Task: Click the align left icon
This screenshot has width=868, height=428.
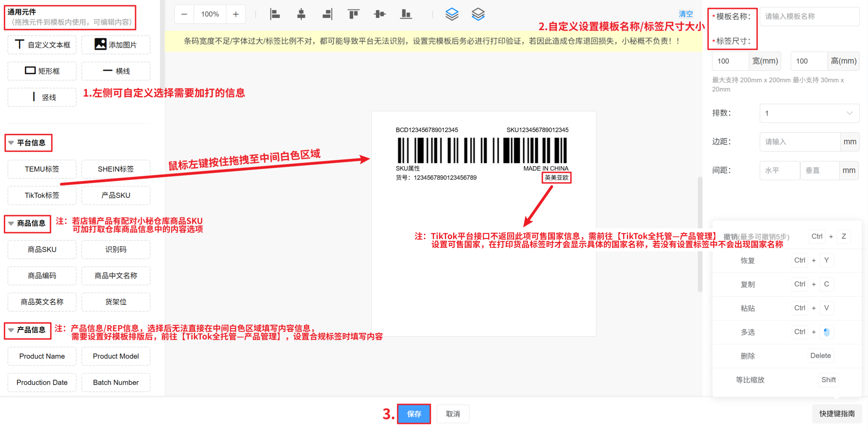Action: click(275, 14)
